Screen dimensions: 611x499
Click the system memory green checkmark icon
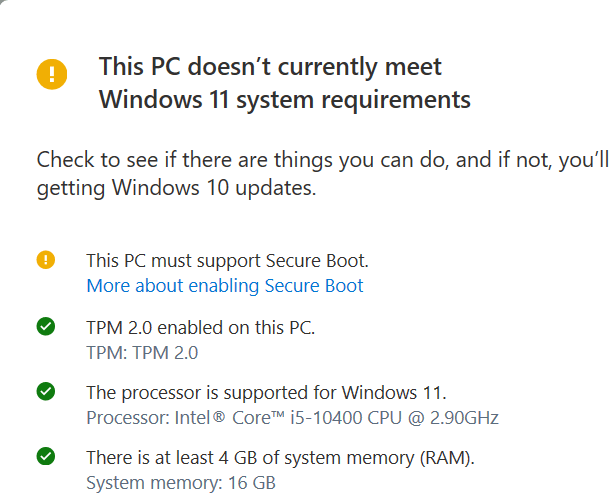coord(45,457)
